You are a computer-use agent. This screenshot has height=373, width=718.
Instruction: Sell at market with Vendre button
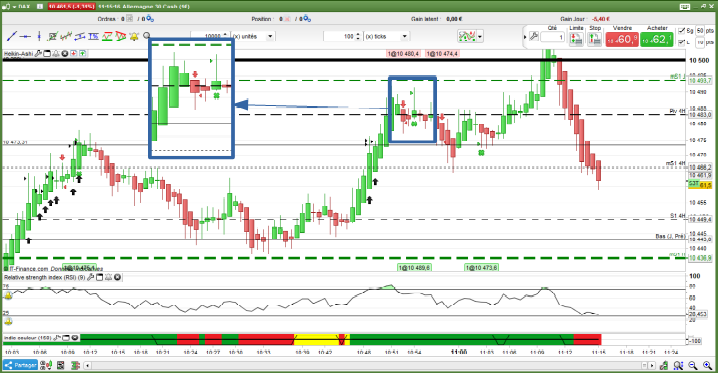click(x=622, y=39)
